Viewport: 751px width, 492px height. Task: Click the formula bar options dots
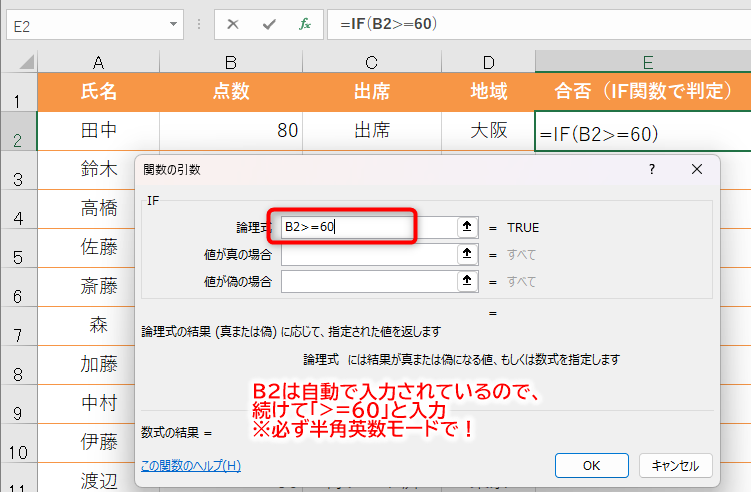(200, 23)
